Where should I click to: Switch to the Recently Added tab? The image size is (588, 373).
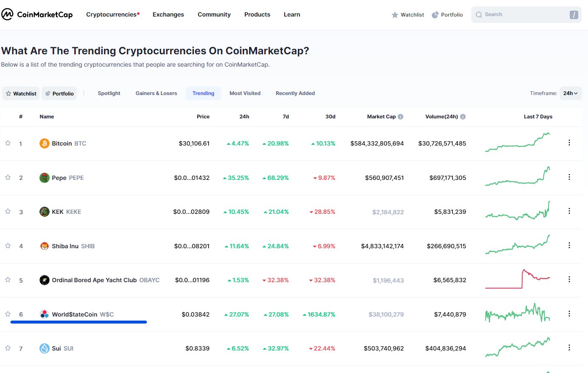295,93
